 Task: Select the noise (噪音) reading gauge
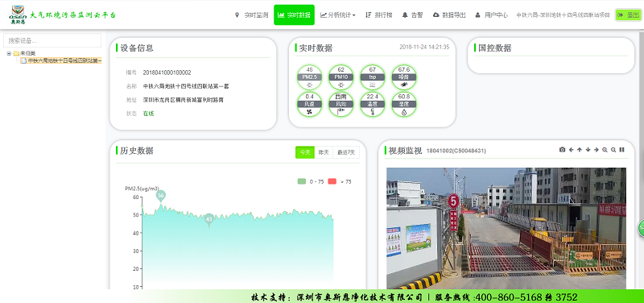404,77
